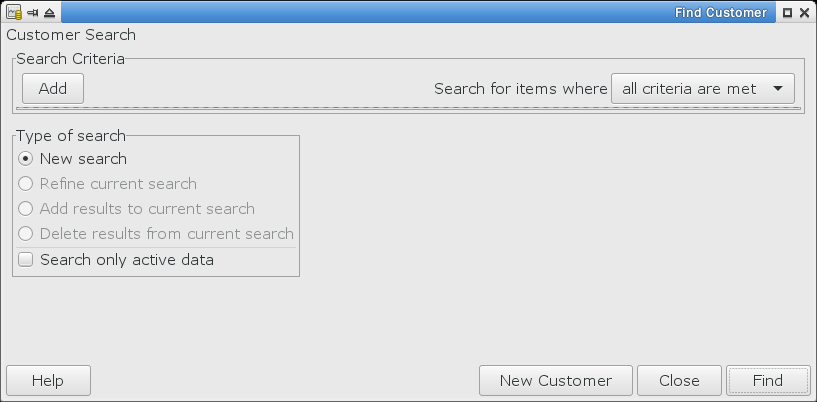This screenshot has width=817, height=402.
Task: Pin the window with the pushpin icon
Action: pos(32,12)
